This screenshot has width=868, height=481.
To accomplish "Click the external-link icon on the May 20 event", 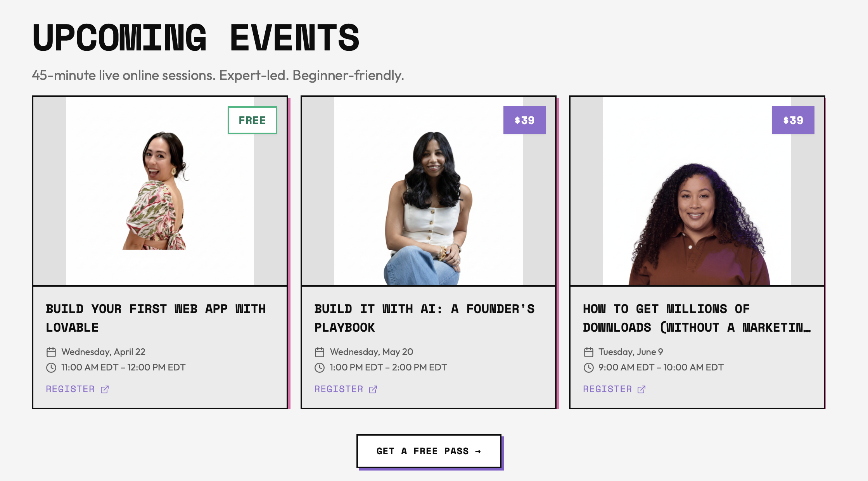I will [373, 389].
